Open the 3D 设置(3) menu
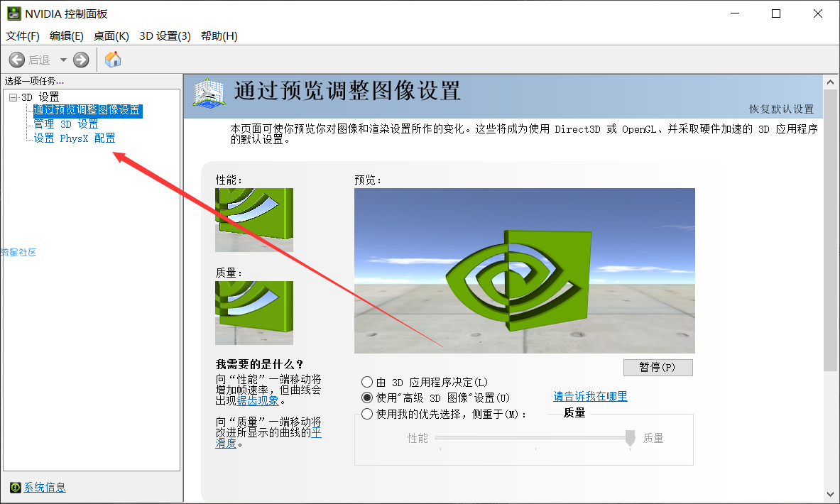The width and height of the screenshot is (840, 504). [165, 36]
